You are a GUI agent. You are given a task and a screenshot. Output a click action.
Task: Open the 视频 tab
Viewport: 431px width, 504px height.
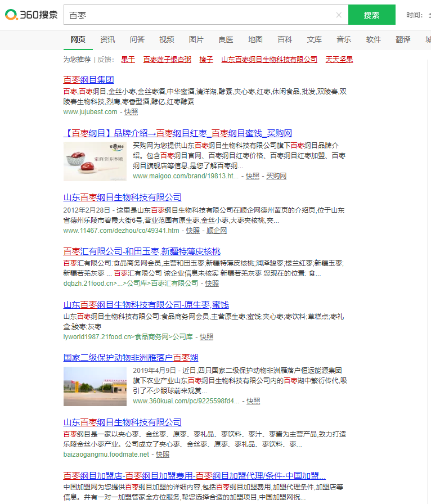tap(167, 39)
